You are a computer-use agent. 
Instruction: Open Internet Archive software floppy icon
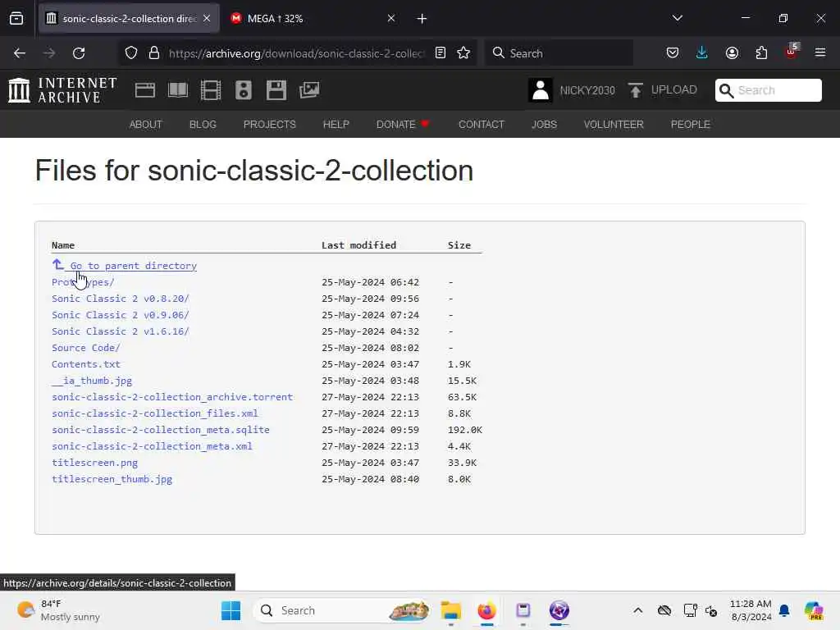pyautogui.click(x=276, y=90)
